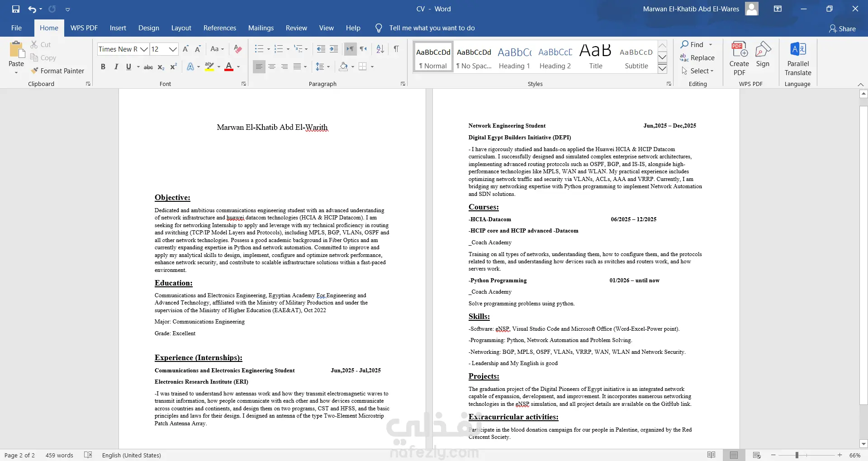This screenshot has width=868, height=461.
Task: Open the Font dialog launcher
Action: pos(244,84)
